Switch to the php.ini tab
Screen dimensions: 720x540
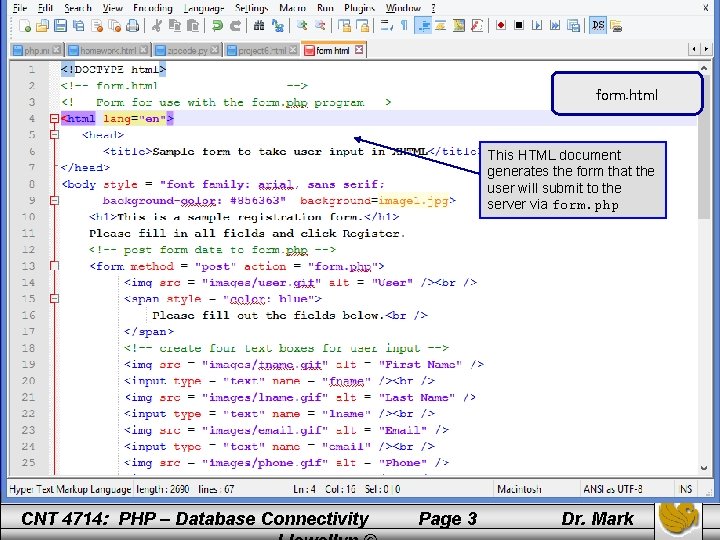click(36, 50)
